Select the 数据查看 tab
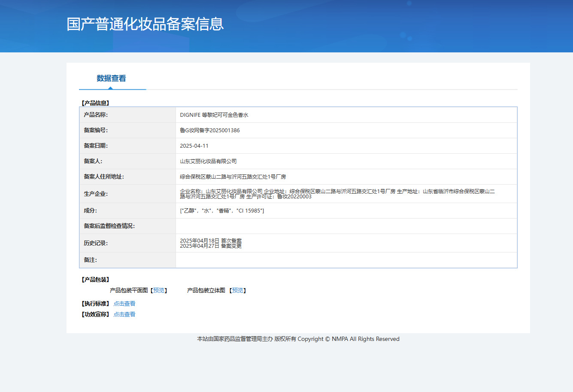Viewport: 573px width, 392px height. (111, 78)
